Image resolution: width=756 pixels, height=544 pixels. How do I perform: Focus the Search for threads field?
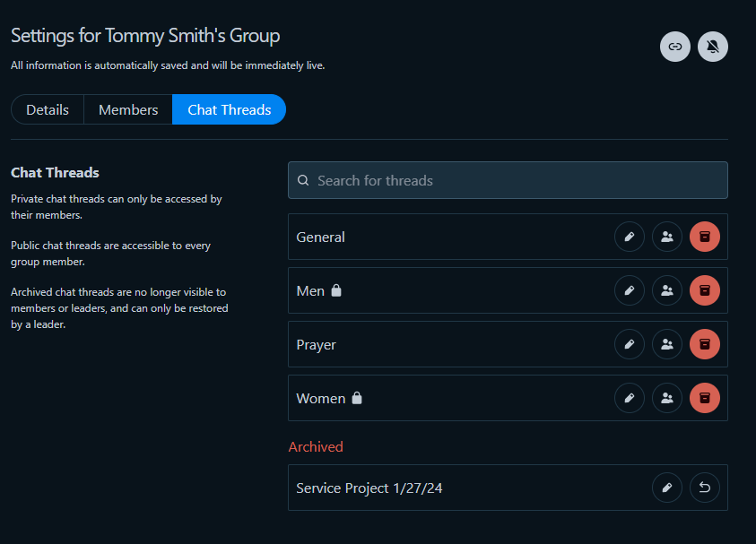tap(508, 180)
